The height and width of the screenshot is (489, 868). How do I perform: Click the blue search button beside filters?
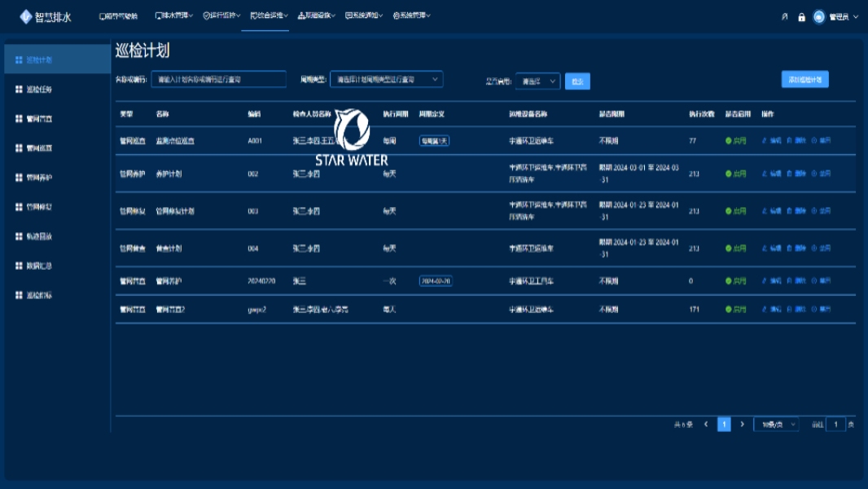click(x=577, y=81)
